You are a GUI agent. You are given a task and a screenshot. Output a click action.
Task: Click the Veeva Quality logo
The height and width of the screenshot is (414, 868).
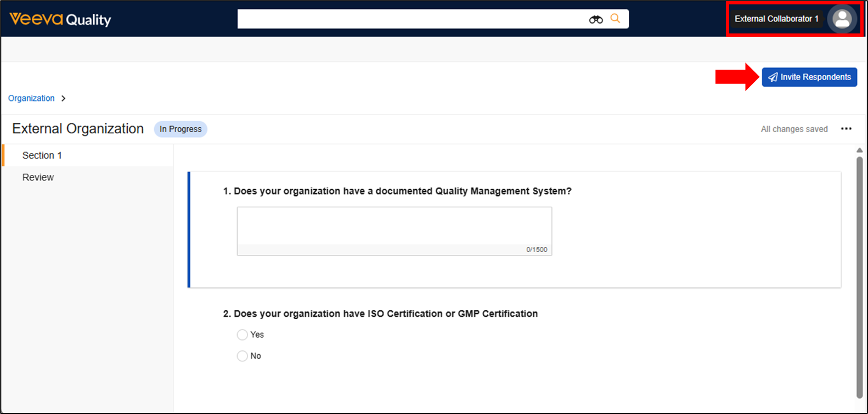60,19
